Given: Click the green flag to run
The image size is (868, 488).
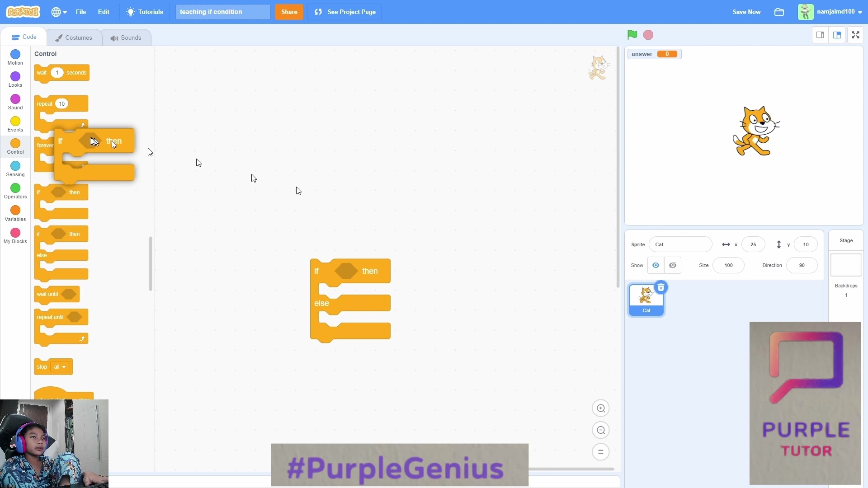Looking at the screenshot, I should tap(632, 35).
